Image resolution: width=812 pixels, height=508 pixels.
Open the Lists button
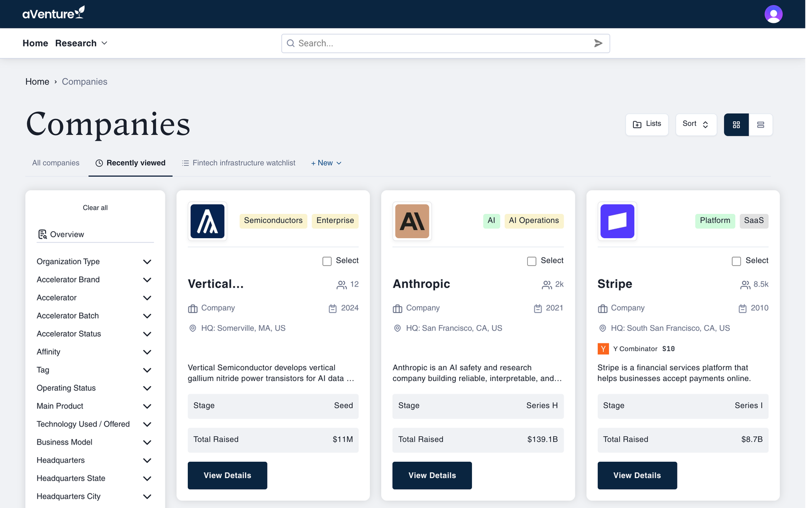(x=647, y=124)
